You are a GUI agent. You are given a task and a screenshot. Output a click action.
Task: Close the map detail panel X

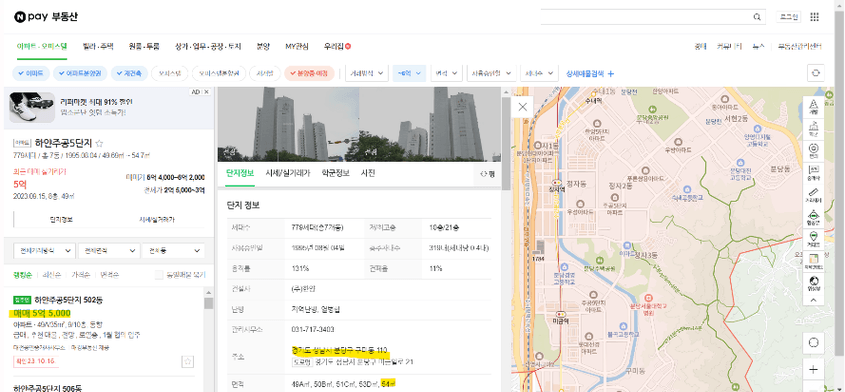click(x=522, y=107)
